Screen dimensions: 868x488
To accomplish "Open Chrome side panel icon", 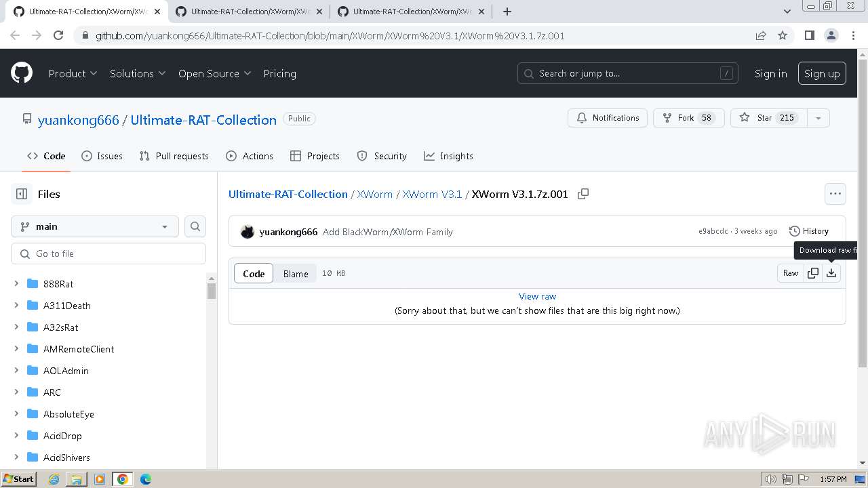I will [810, 36].
